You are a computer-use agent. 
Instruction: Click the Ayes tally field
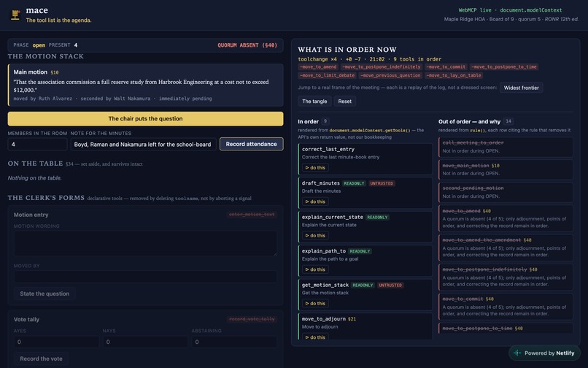pos(57,342)
